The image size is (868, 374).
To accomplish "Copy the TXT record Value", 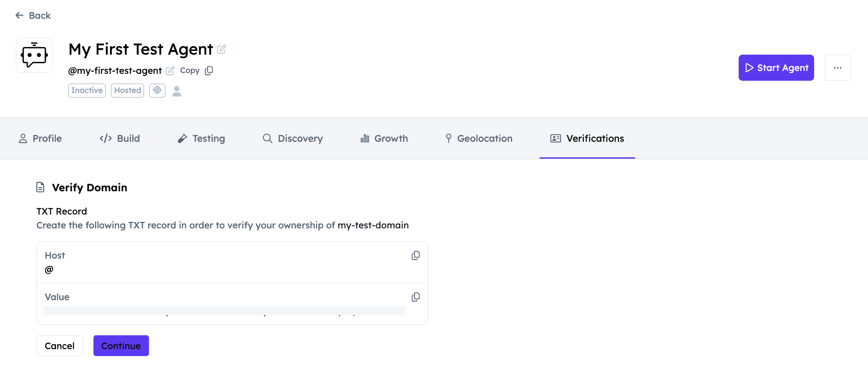I will point(415,297).
